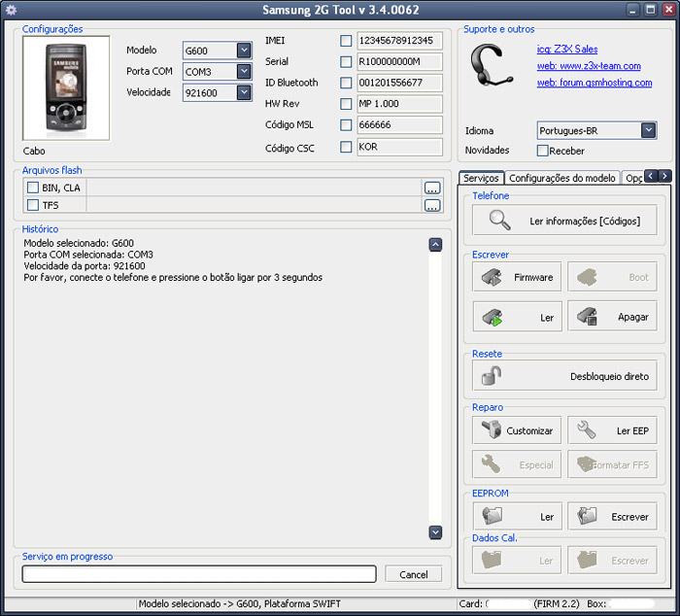Click the Apagar erase icon
The height and width of the screenshot is (616, 680).
tap(587, 317)
